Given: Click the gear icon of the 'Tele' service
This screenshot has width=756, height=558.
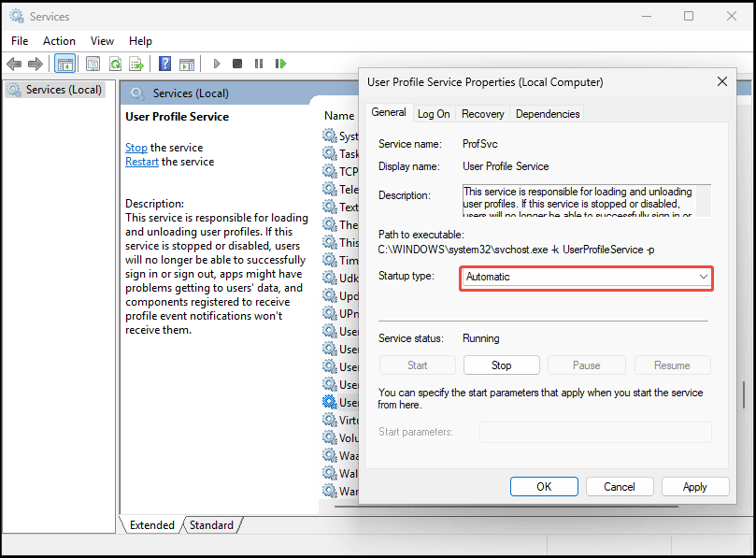Looking at the screenshot, I should pos(330,189).
